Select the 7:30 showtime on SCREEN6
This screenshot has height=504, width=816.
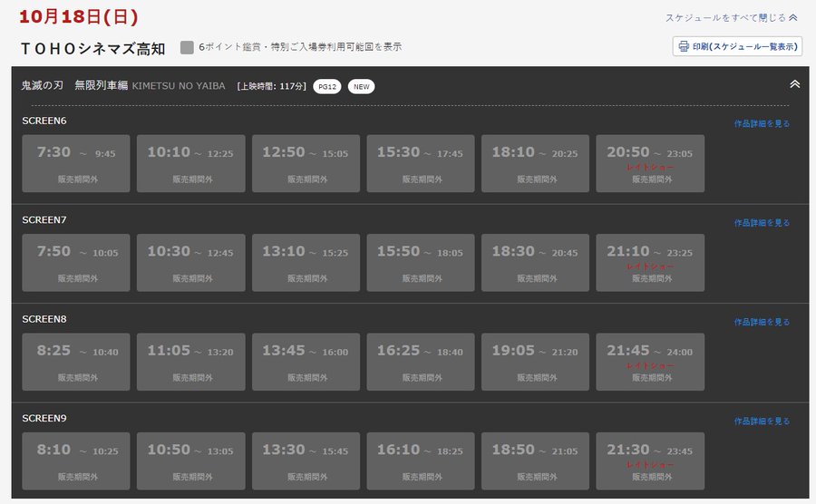pyautogui.click(x=76, y=164)
